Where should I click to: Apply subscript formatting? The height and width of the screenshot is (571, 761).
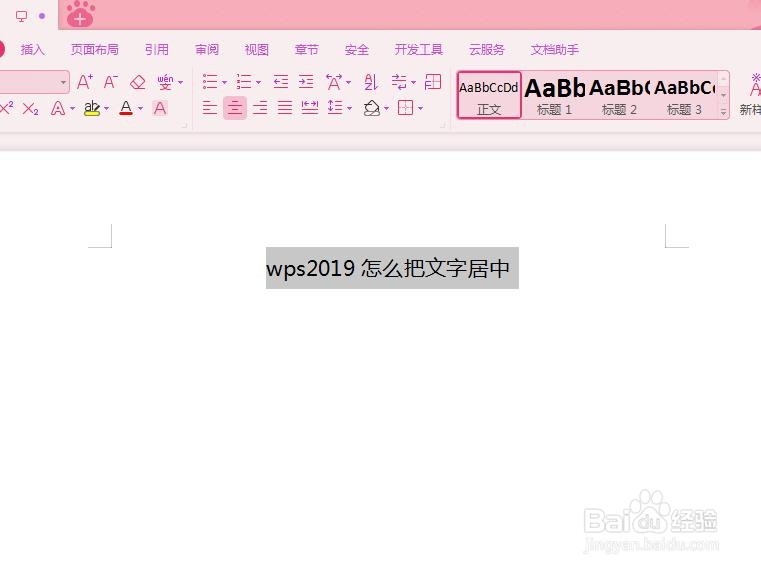coord(31,108)
